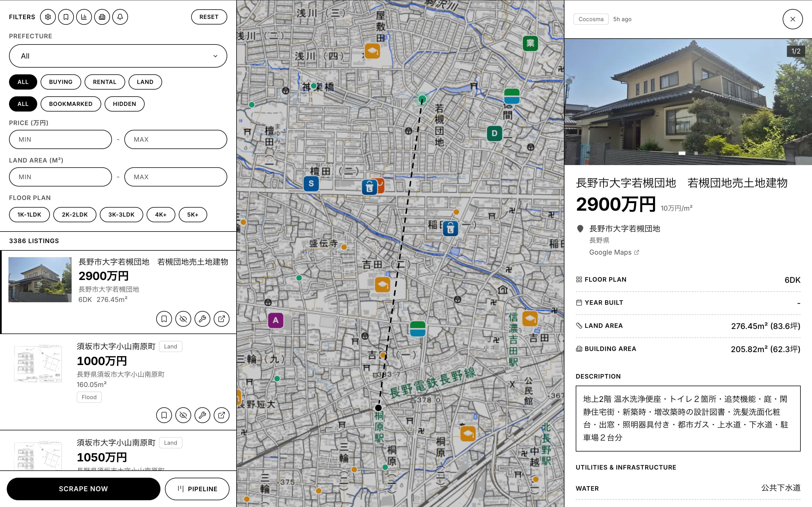Open the bar-chart statistics icon in the filters header

point(84,17)
